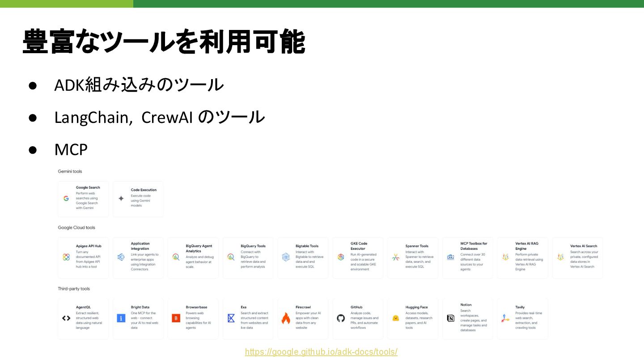Click the Notion logo icon
The height and width of the screenshot is (362, 644).
[450, 318]
